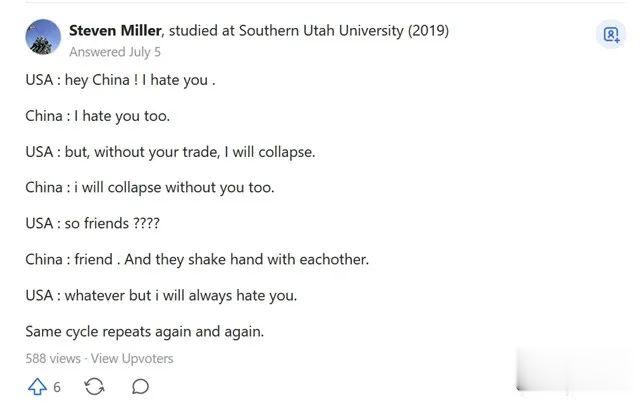
Task: Click the line 'USA : so friends ????'
Action: coord(92,223)
